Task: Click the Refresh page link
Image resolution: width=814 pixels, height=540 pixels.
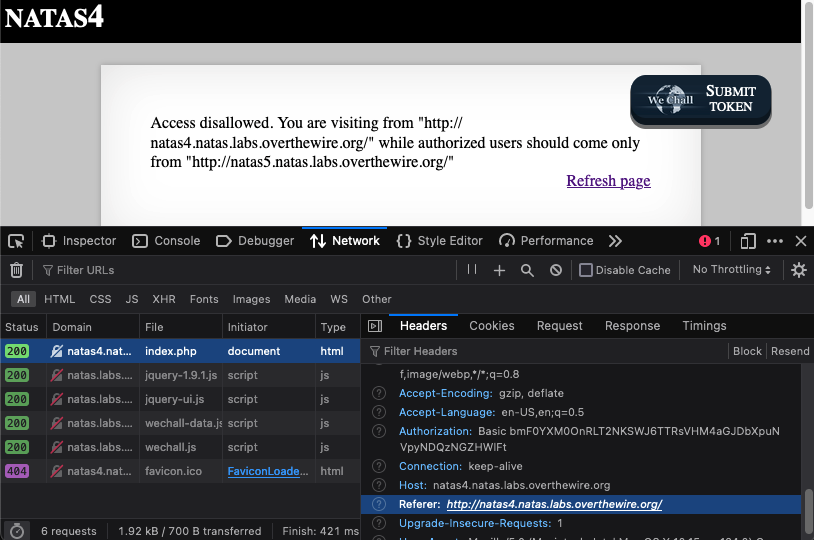Action: coord(608,181)
